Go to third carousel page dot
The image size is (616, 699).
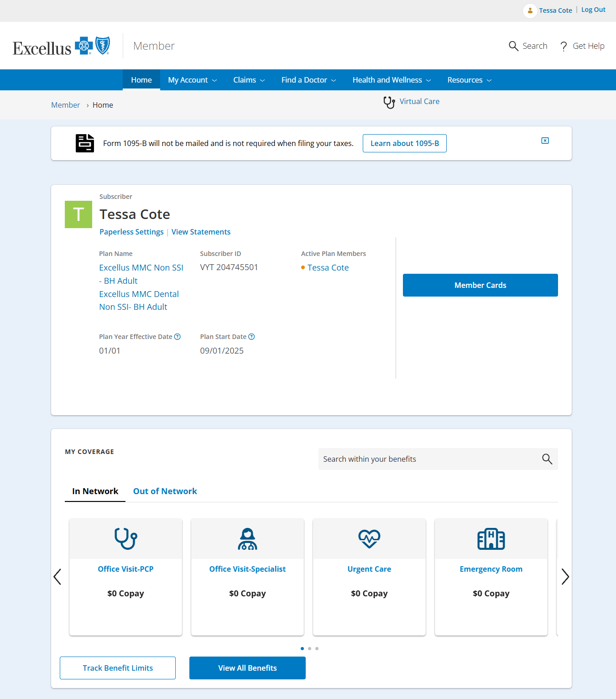pos(317,648)
